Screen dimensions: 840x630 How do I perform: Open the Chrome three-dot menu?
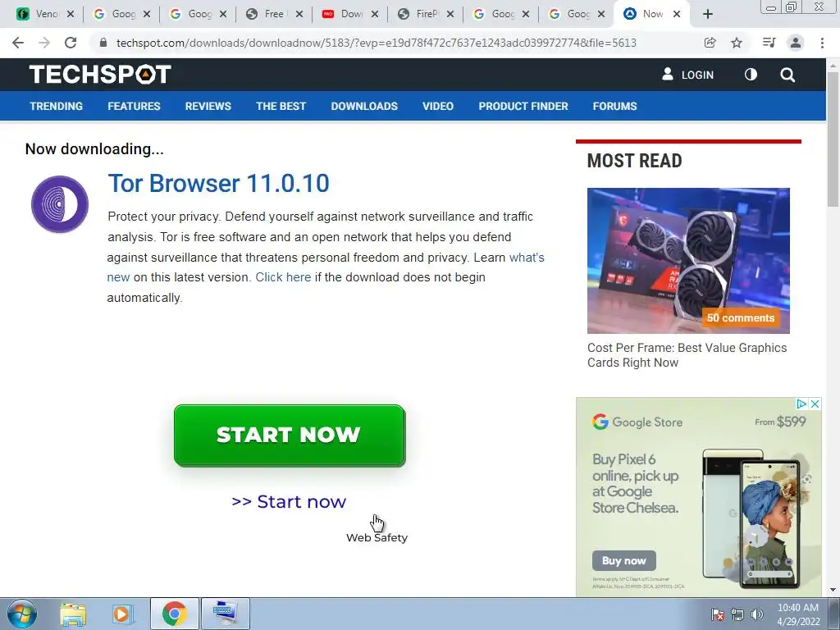[x=822, y=43]
